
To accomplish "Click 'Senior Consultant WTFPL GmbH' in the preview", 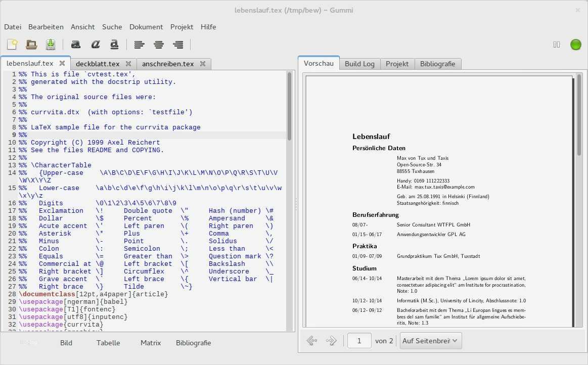I will (433, 224).
